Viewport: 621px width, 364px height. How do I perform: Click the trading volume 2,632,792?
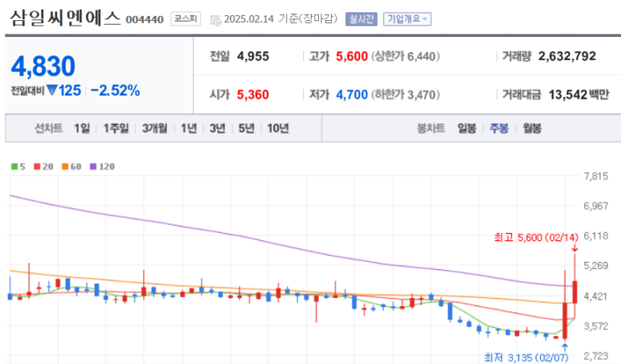567,56
